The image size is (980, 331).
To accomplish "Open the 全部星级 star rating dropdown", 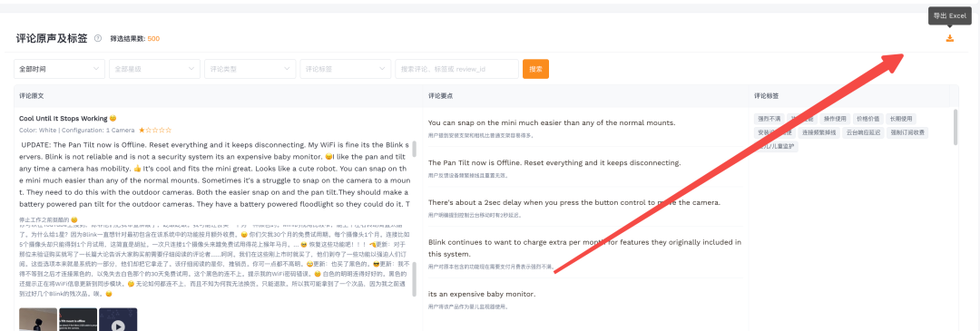I will 154,69.
